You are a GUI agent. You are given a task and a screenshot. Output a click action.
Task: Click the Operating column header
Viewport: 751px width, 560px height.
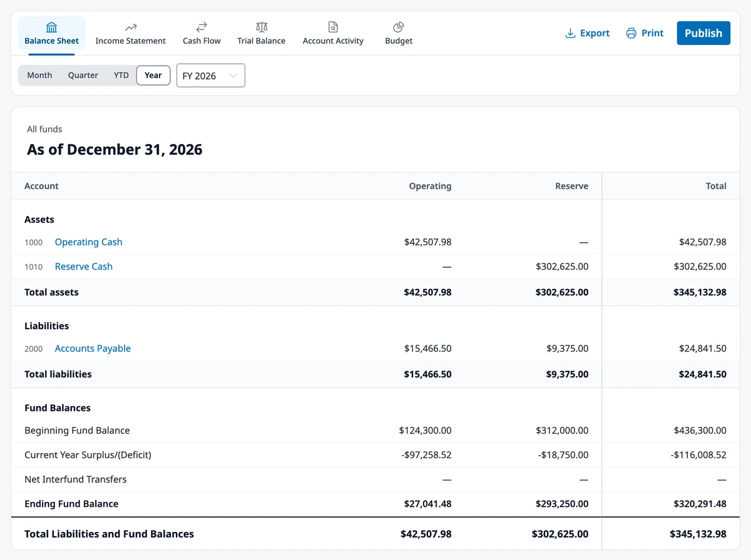430,186
